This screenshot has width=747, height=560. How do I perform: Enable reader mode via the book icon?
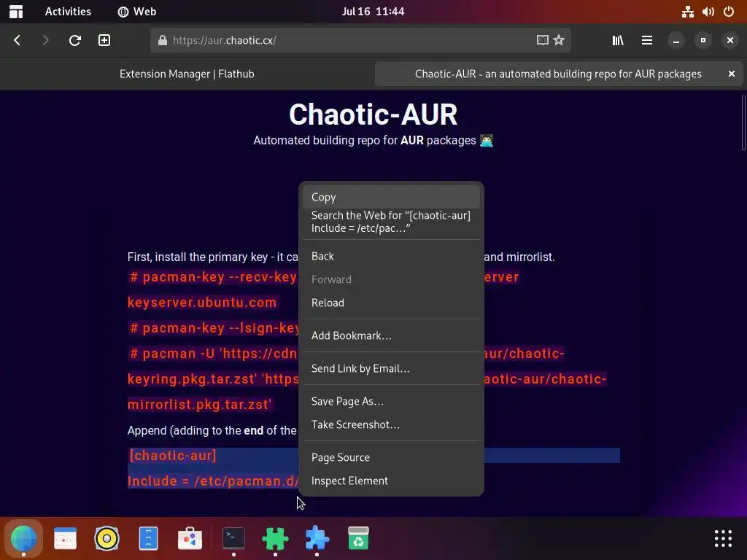click(542, 41)
